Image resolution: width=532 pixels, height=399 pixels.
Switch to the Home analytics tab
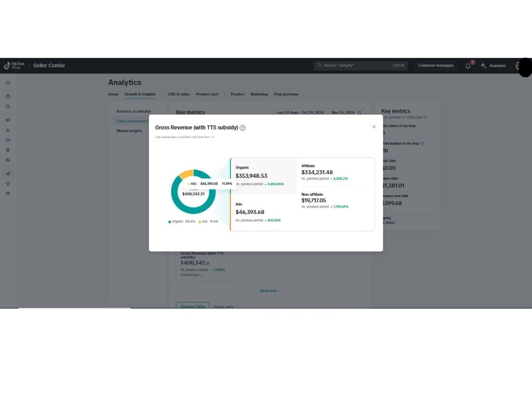[113, 94]
